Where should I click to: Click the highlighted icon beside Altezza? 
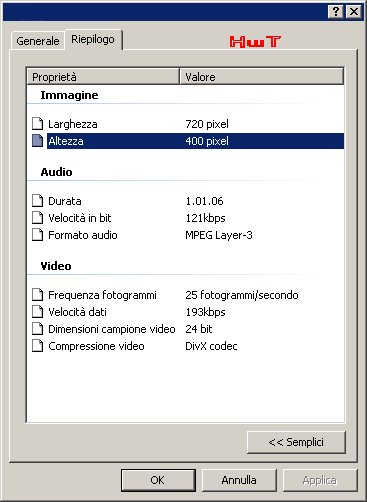click(38, 141)
